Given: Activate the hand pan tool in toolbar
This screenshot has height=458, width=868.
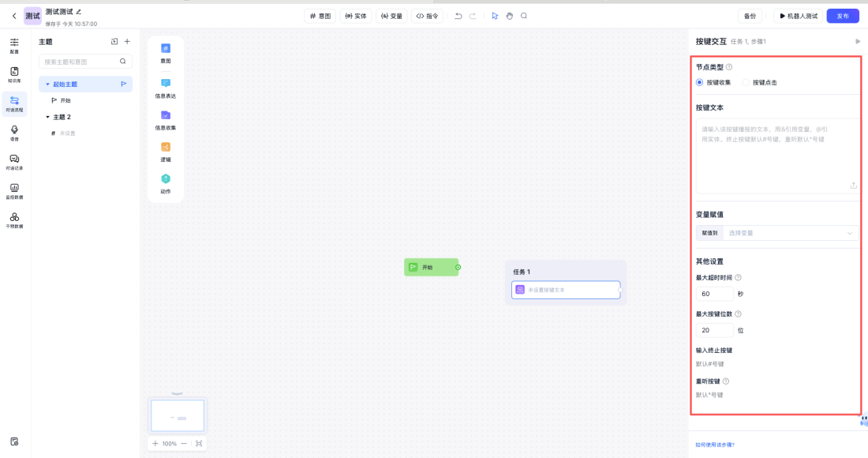Looking at the screenshot, I should tap(509, 15).
